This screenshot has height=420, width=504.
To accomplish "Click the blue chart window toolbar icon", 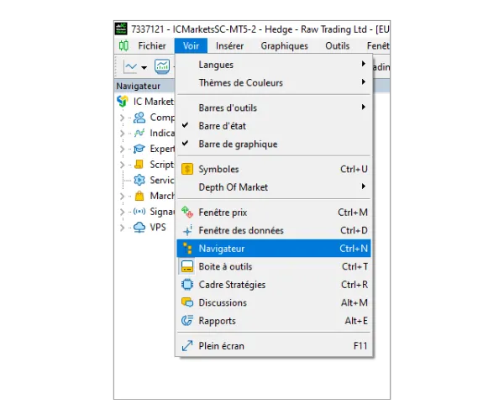I will click(162, 66).
